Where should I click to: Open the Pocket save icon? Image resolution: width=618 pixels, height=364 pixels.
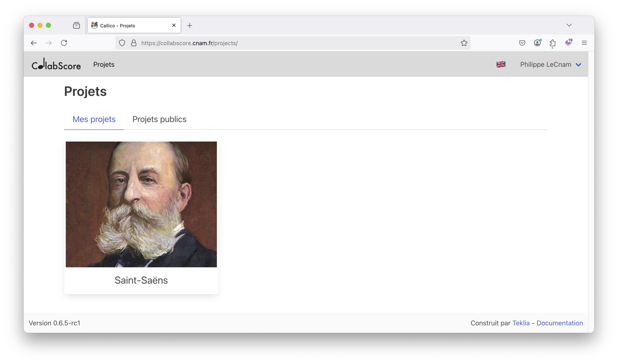(522, 43)
